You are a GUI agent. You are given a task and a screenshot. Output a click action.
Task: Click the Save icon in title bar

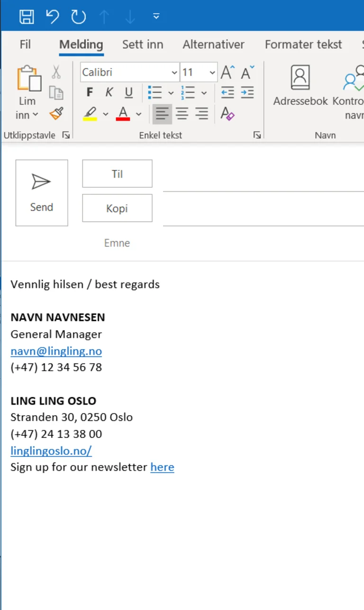point(27,17)
